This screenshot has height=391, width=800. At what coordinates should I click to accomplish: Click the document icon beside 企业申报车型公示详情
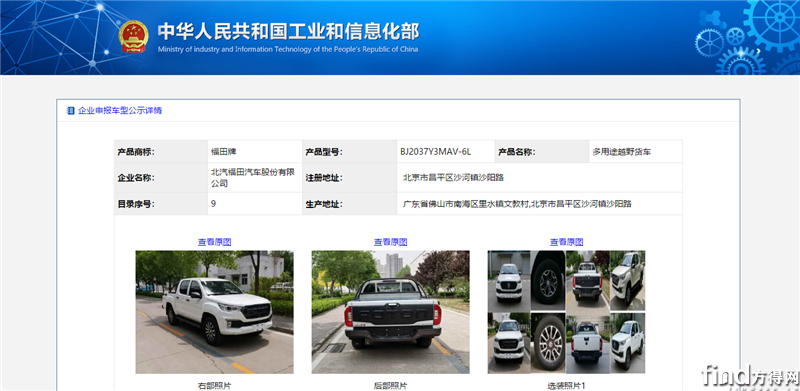pos(71,111)
